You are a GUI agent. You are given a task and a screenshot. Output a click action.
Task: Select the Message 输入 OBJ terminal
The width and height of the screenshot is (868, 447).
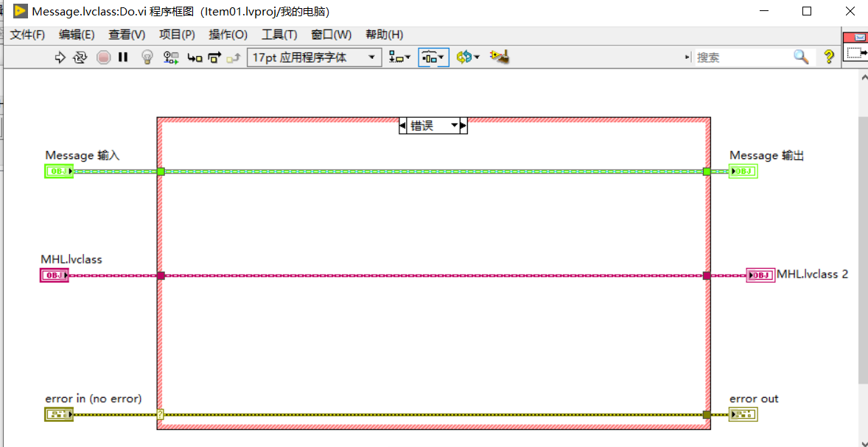click(59, 172)
